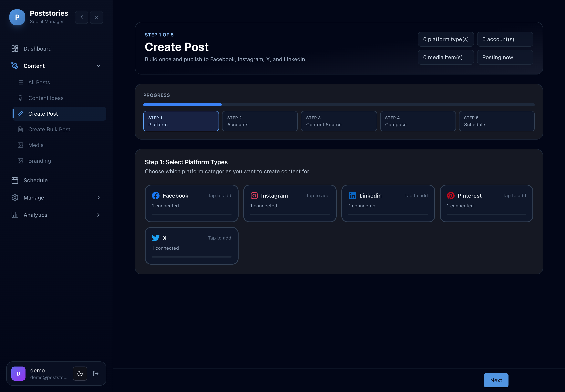This screenshot has height=392, width=565.
Task: Expand the Analytics section chevron
Action: (x=98, y=215)
